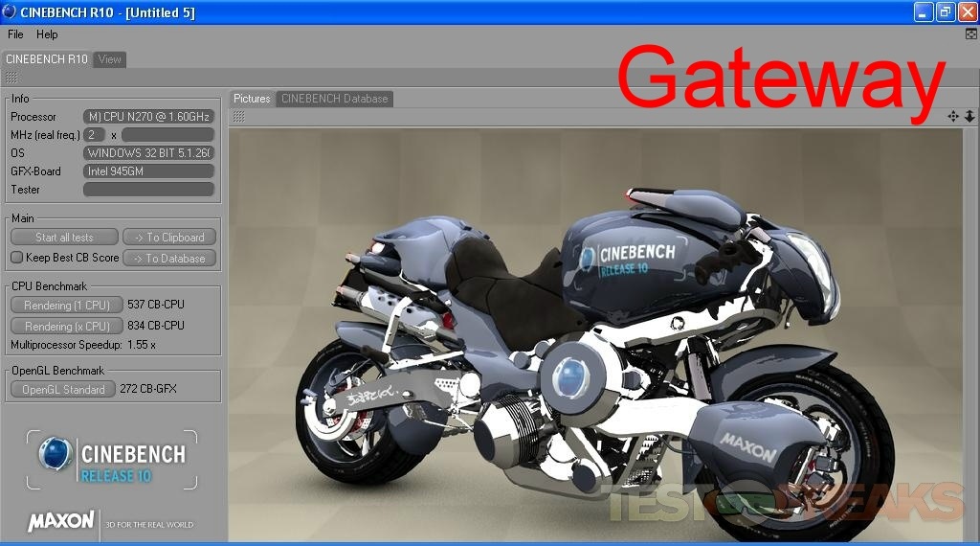
Task: Click the To Database button
Action: pos(169,259)
